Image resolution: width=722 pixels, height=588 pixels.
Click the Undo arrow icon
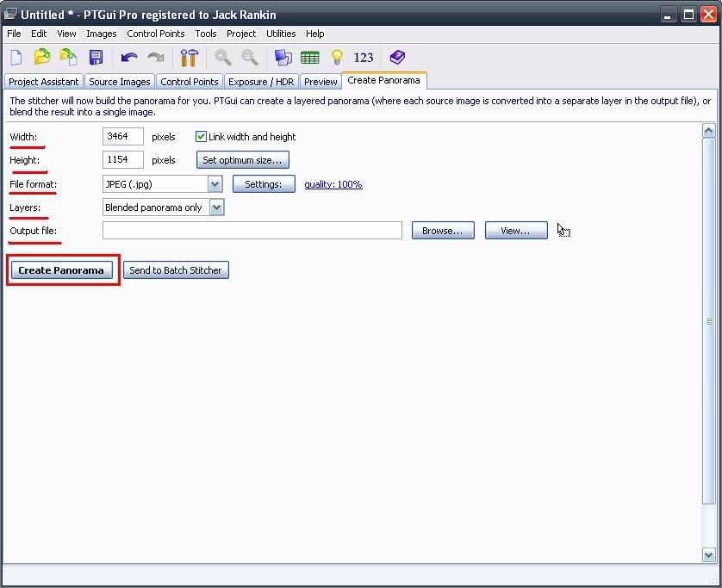[x=129, y=58]
